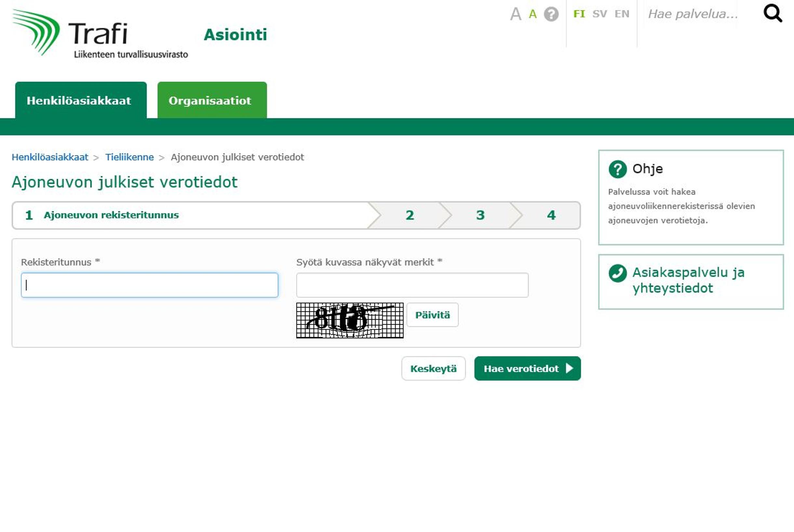Select the Organisaatiot tab
The width and height of the screenshot is (794, 532).
(x=212, y=100)
